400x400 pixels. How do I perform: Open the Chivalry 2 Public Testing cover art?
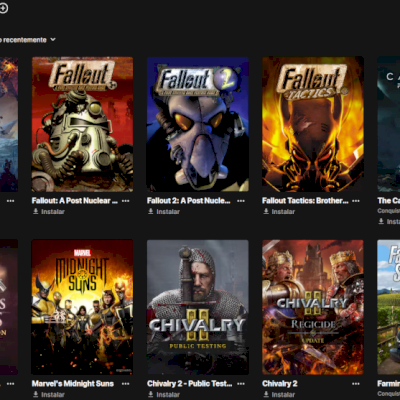click(198, 307)
